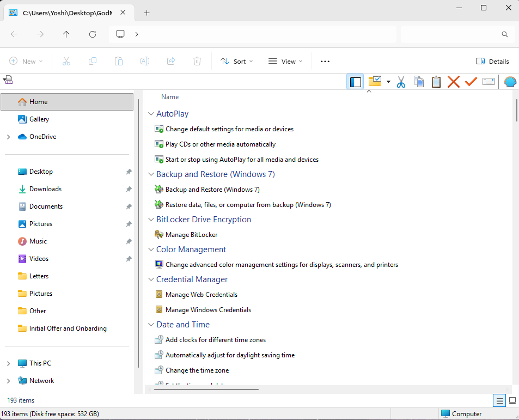Screen dimensions: 519x420
Task: Open Change the time zone
Action: pos(197,370)
